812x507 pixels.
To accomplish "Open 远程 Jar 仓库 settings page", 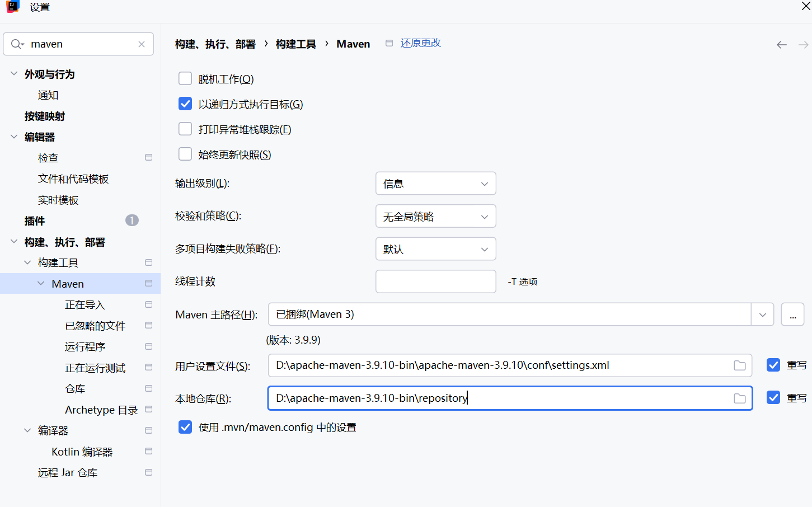I will [x=68, y=472].
